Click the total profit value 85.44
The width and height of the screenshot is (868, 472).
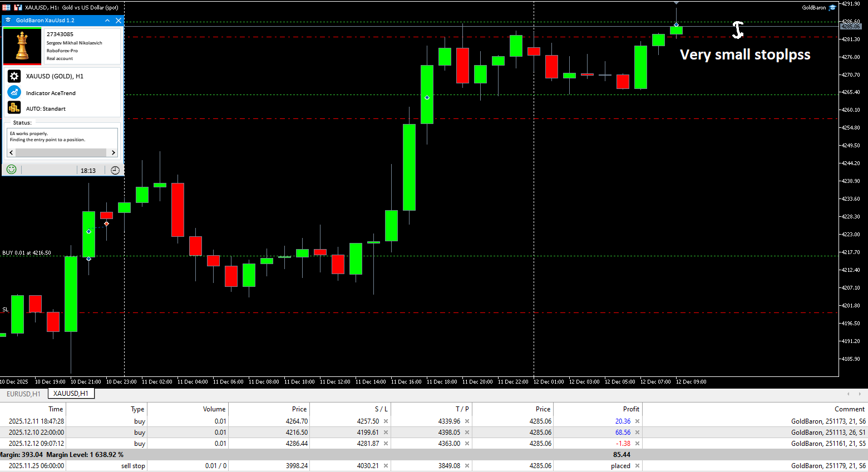pyautogui.click(x=622, y=455)
